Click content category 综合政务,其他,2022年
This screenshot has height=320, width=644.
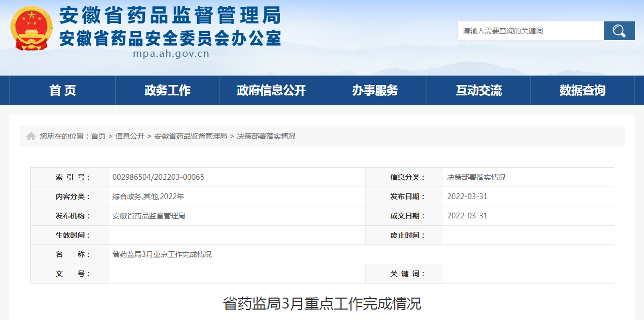(149, 196)
